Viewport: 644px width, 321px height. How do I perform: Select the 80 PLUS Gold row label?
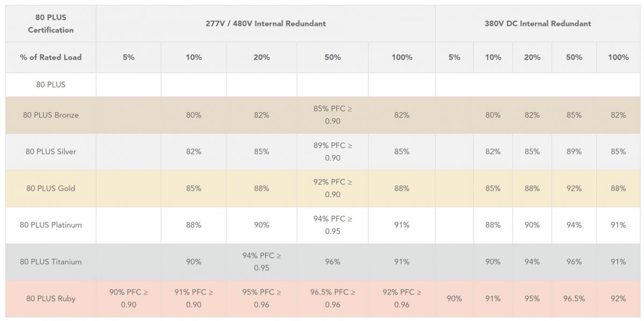pyautogui.click(x=51, y=188)
